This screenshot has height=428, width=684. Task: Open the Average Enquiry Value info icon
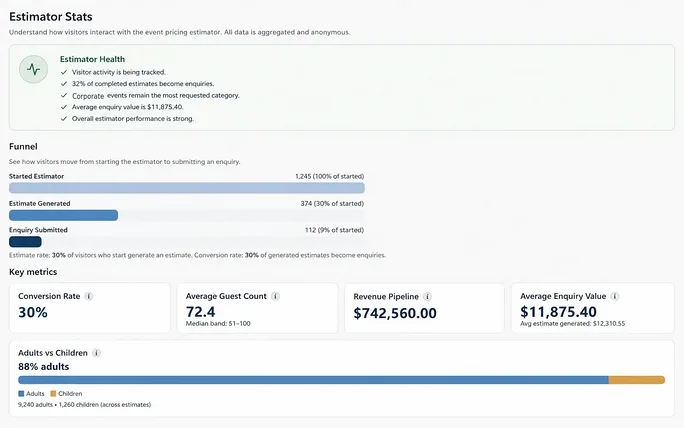point(615,296)
